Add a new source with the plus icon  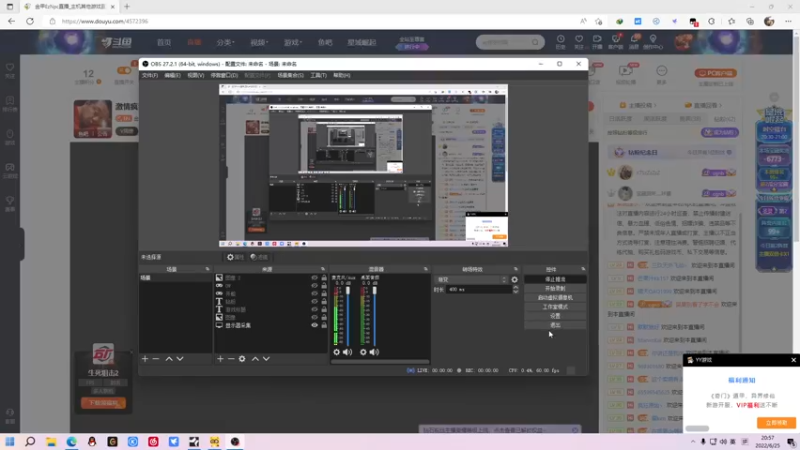tap(220, 359)
